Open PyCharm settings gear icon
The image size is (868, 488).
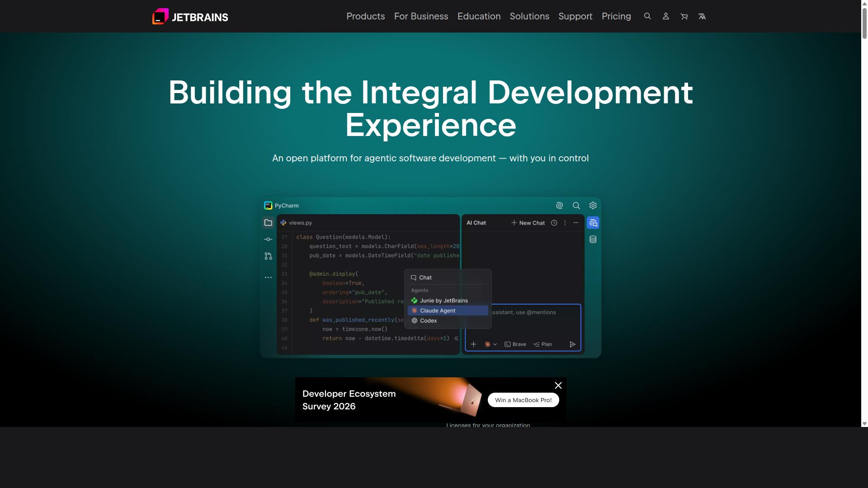[593, 206]
